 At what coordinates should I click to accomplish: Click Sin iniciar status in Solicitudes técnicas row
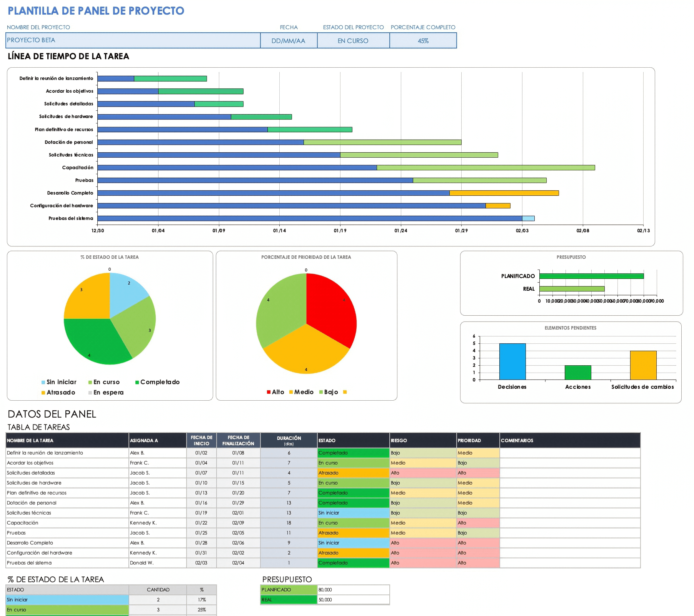tap(354, 513)
